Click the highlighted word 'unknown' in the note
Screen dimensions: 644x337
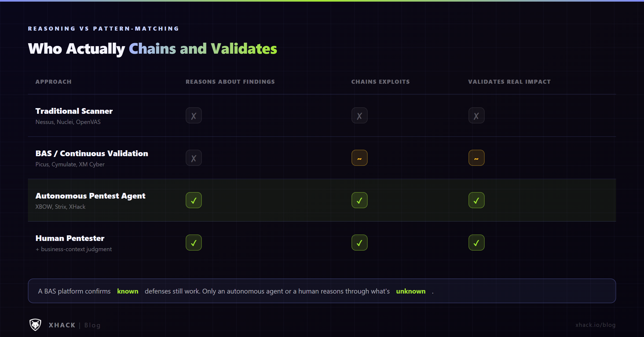(x=411, y=291)
